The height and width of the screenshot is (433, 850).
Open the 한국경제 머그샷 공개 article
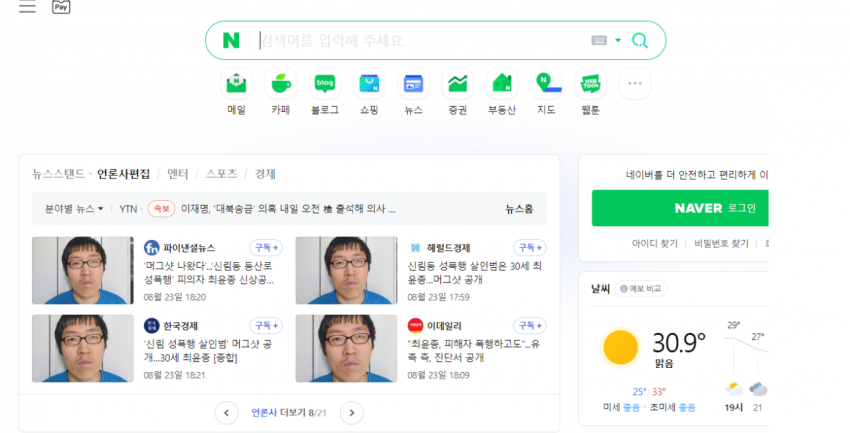(x=208, y=351)
